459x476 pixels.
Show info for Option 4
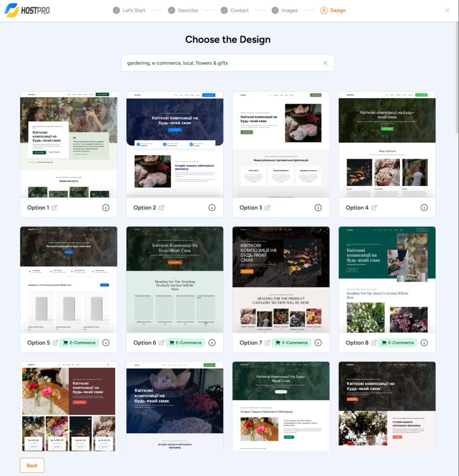[x=424, y=208]
